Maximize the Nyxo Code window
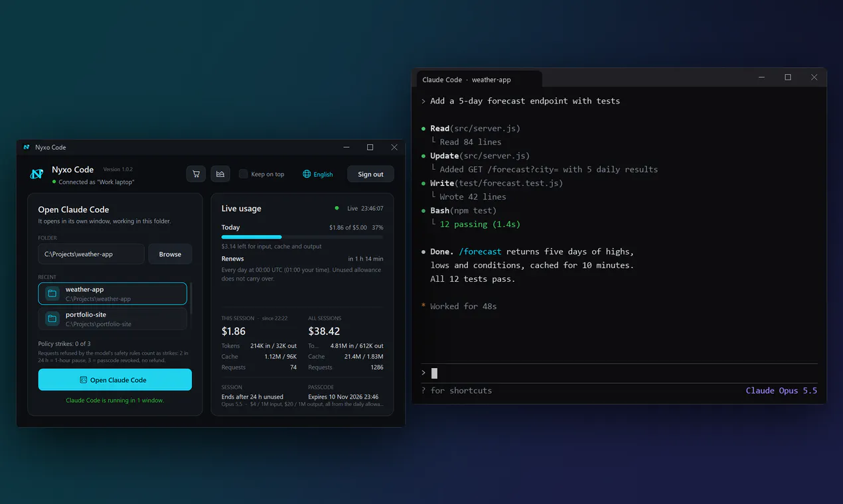This screenshot has width=843, height=504. pos(370,147)
